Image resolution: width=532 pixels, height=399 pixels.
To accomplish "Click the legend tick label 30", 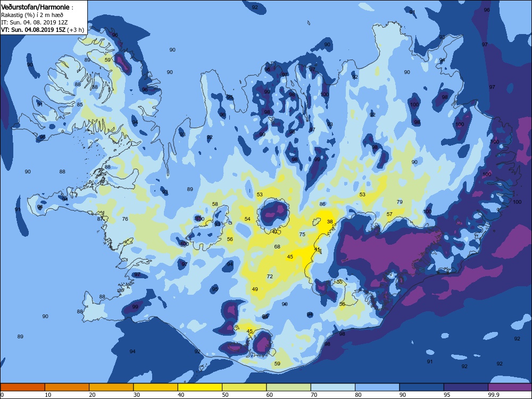I will pyautogui.click(x=137, y=395).
